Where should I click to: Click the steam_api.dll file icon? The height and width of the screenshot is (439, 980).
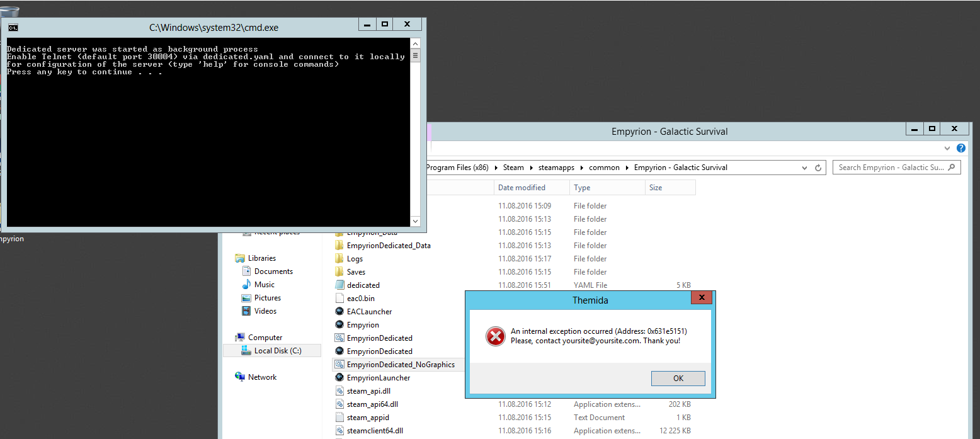tap(339, 391)
